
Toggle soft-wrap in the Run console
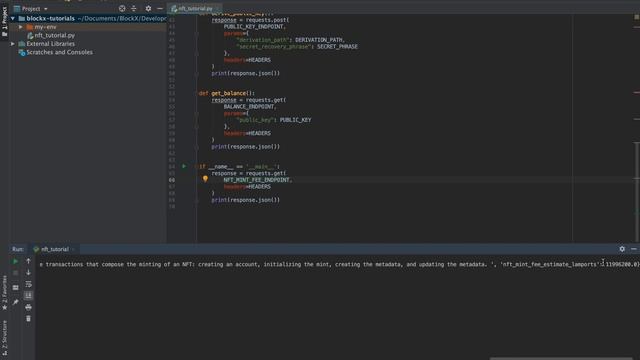pyautogui.click(x=28, y=284)
